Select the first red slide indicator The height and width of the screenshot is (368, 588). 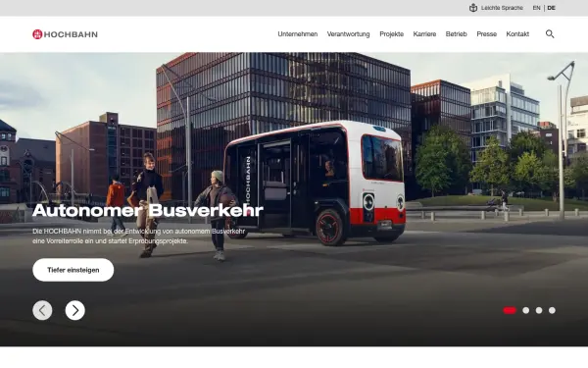pos(510,310)
